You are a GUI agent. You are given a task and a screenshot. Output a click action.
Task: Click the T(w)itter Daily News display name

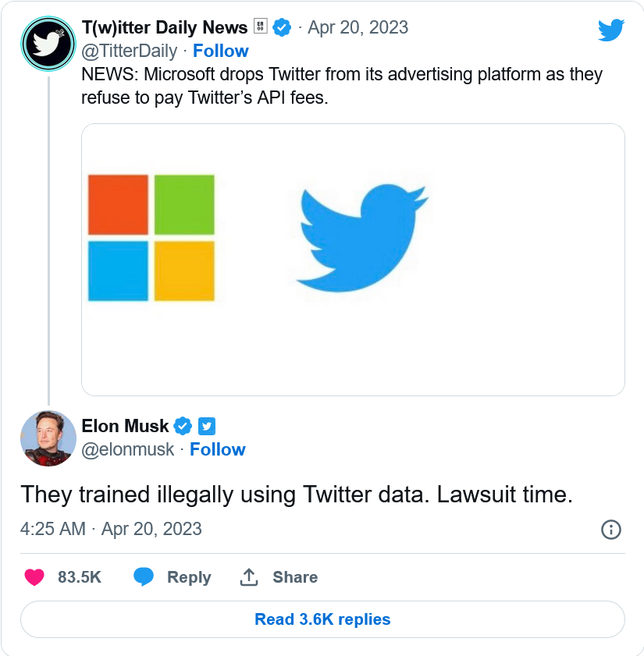pos(165,27)
